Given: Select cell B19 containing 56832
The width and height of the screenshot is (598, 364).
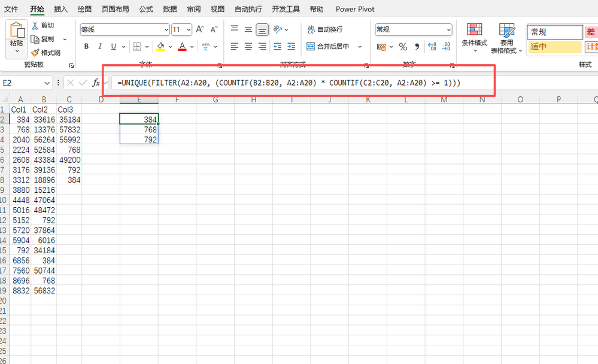Looking at the screenshot, I should pos(44,291).
